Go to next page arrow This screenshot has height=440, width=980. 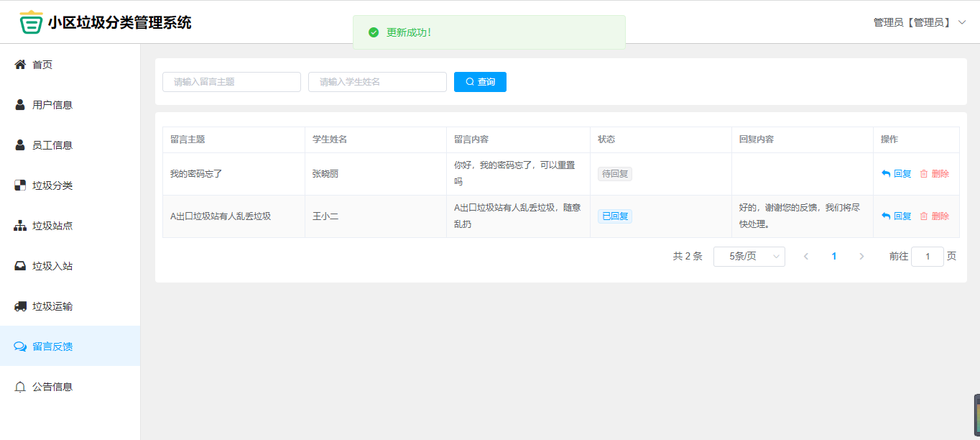tap(861, 257)
